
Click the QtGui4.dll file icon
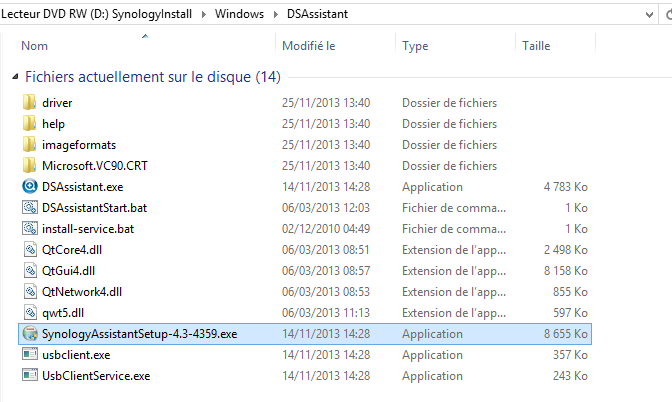pyautogui.click(x=30, y=270)
